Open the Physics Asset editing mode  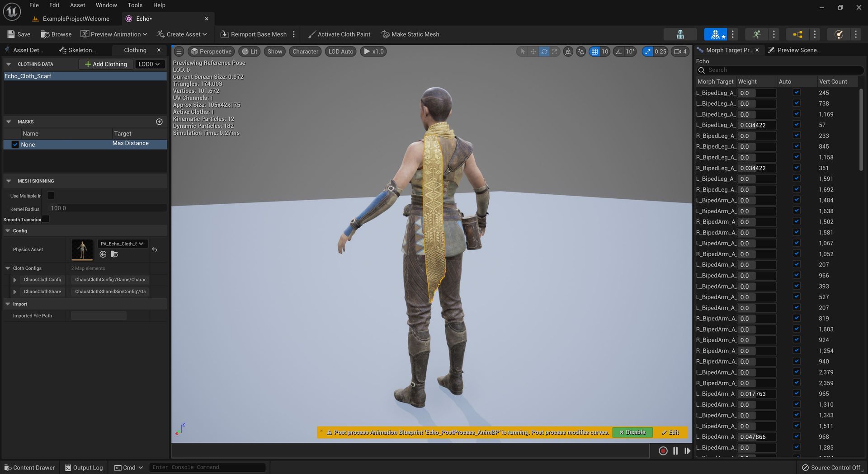tap(839, 34)
